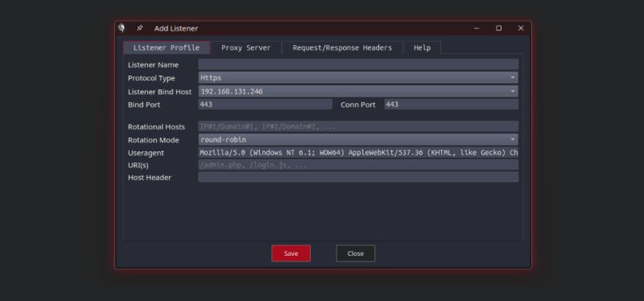The image size is (644, 301).
Task: Switch to the Listener Profile tab
Action: point(167,47)
